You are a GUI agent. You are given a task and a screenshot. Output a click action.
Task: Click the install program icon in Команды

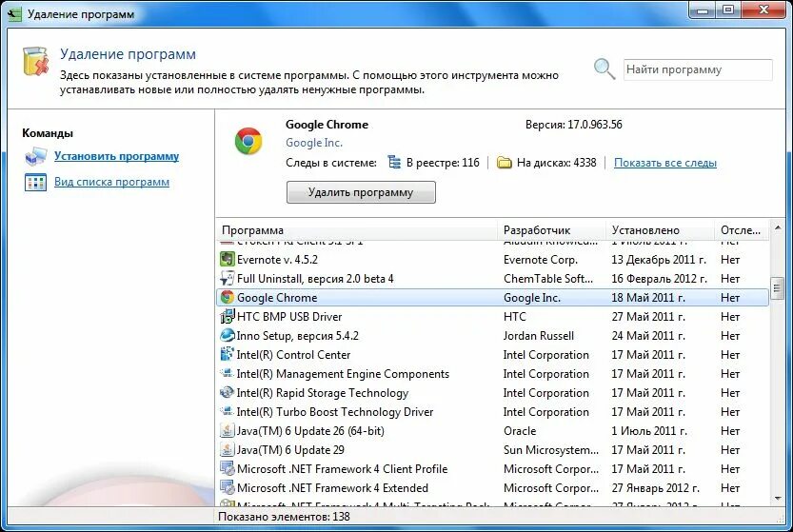click(35, 156)
